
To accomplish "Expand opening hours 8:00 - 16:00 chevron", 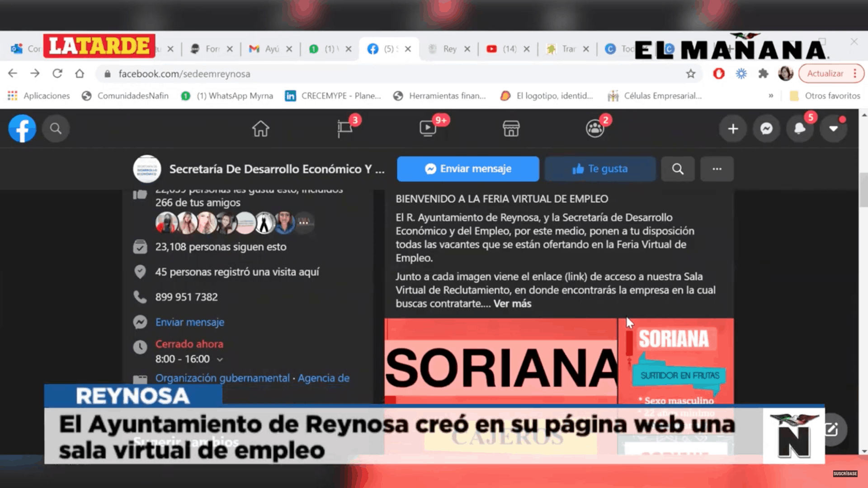I will (x=220, y=360).
